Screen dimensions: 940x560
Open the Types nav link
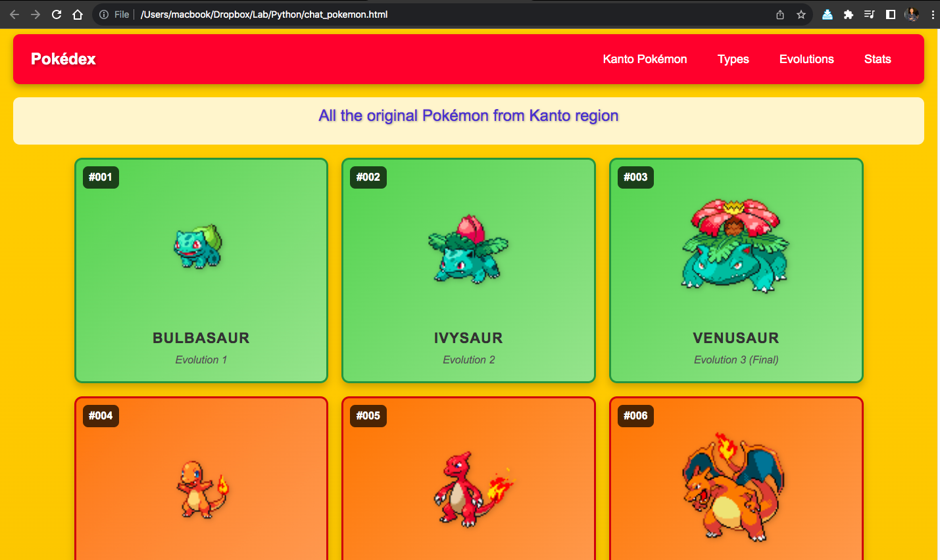pos(733,59)
